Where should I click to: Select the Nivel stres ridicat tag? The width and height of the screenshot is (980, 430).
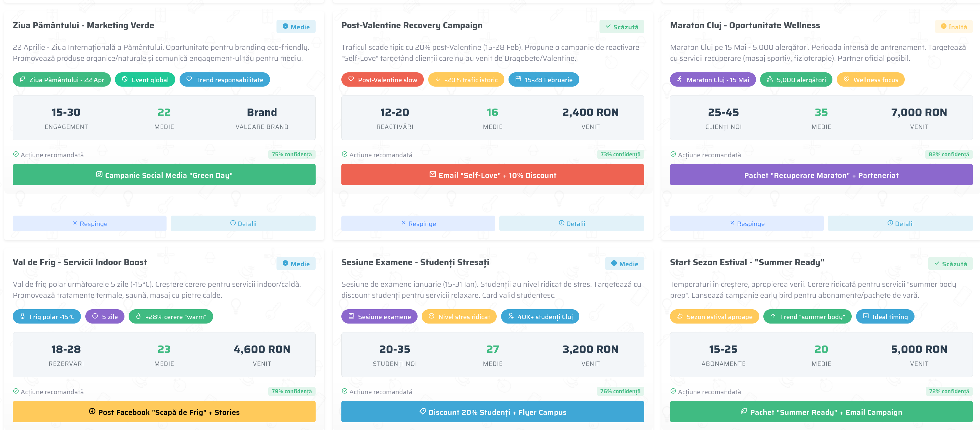tap(459, 316)
